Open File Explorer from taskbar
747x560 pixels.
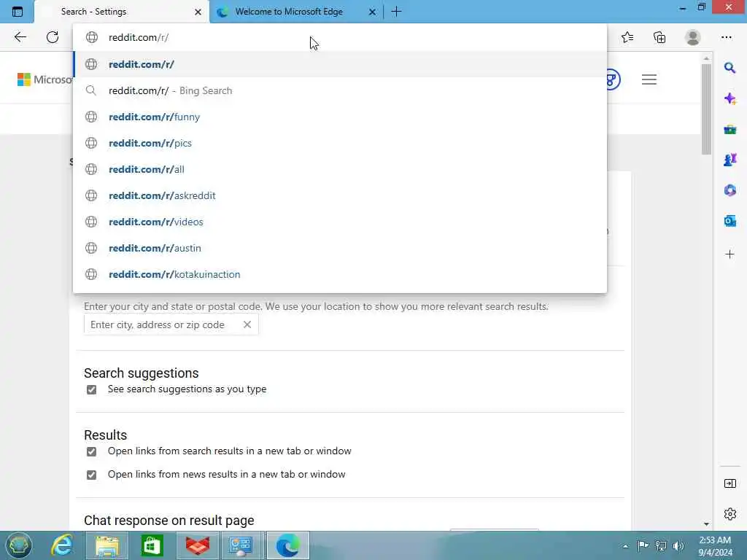[107, 545]
